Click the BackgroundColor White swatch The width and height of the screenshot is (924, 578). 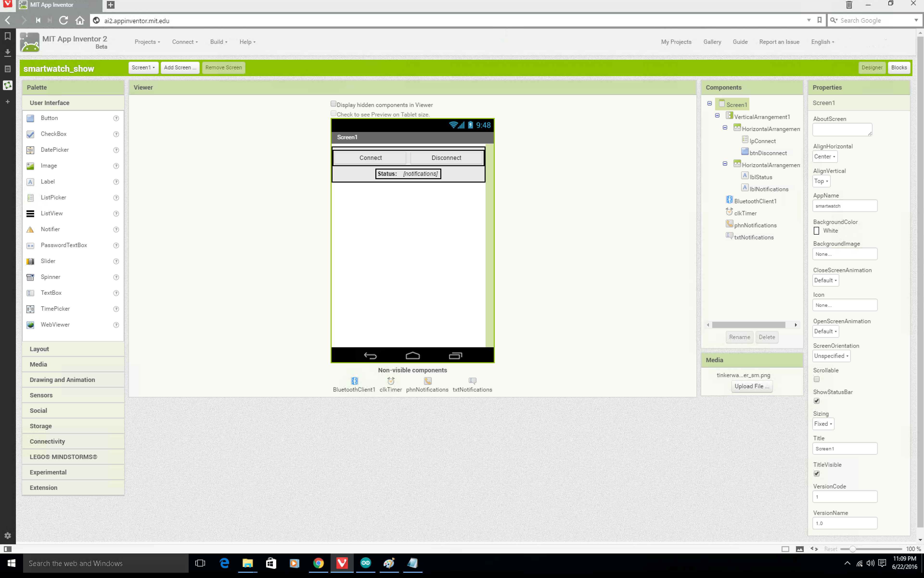tap(816, 231)
